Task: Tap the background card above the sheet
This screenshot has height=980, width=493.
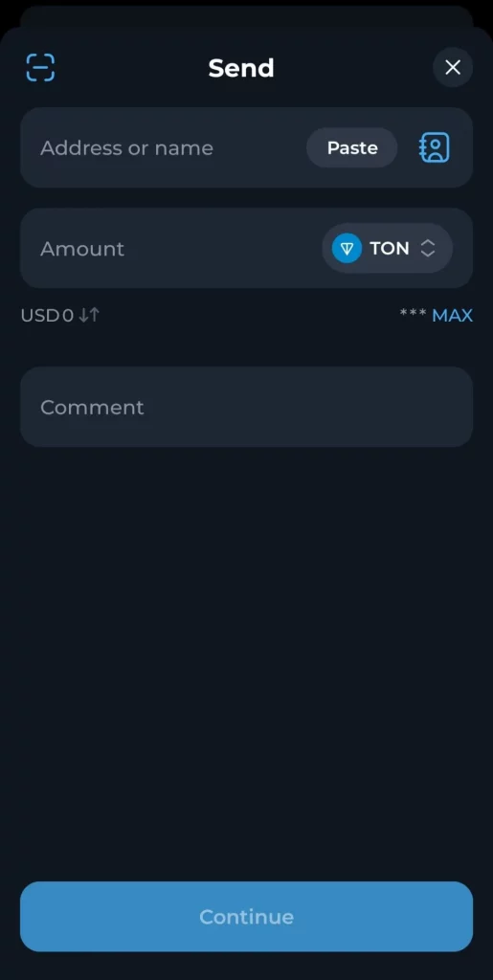Action: point(246,16)
